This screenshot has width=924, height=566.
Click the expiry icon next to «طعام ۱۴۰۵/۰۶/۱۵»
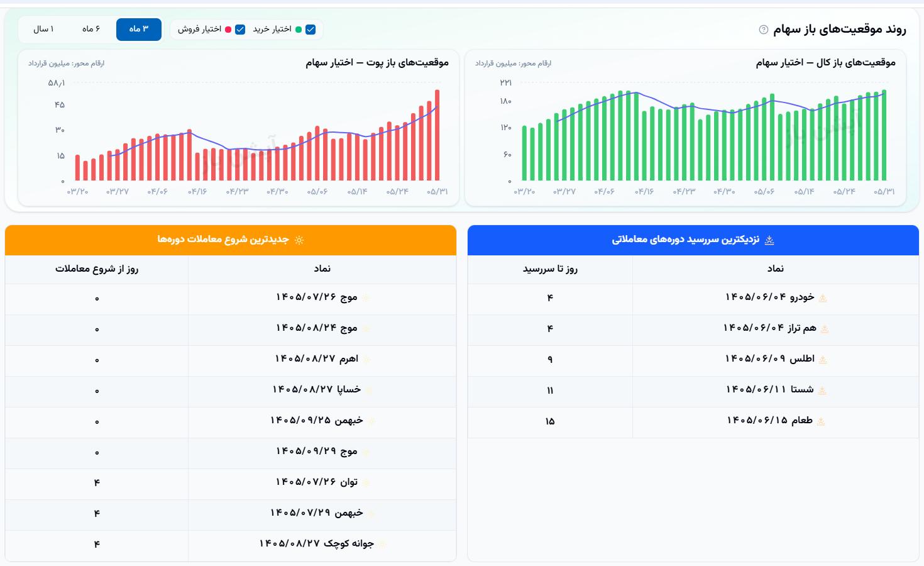[821, 421]
